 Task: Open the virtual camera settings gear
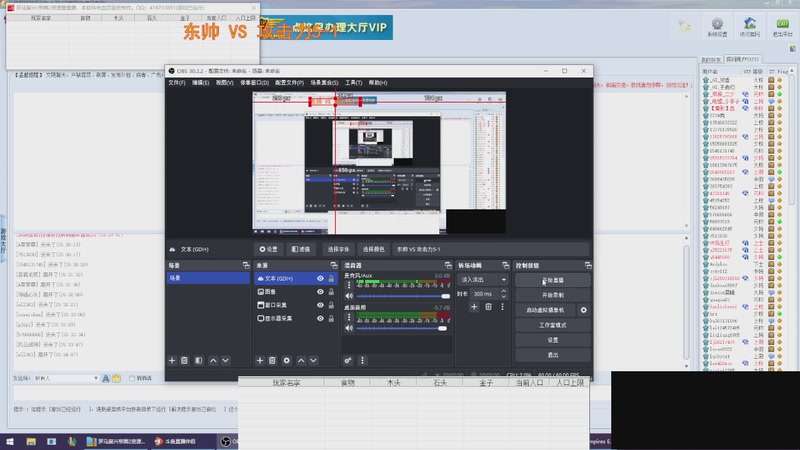tap(584, 310)
